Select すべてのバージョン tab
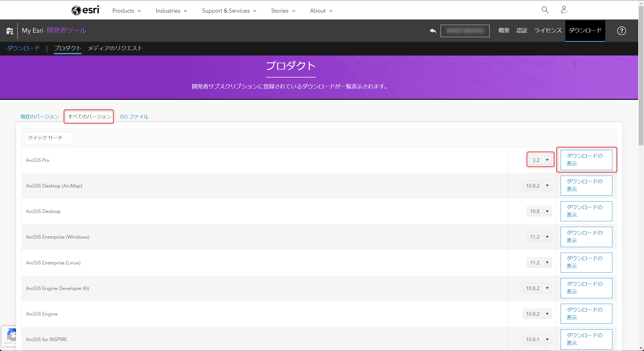 (89, 117)
